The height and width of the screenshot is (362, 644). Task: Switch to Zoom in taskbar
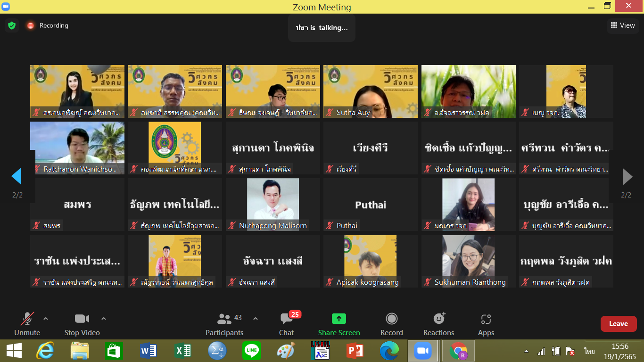(x=423, y=351)
